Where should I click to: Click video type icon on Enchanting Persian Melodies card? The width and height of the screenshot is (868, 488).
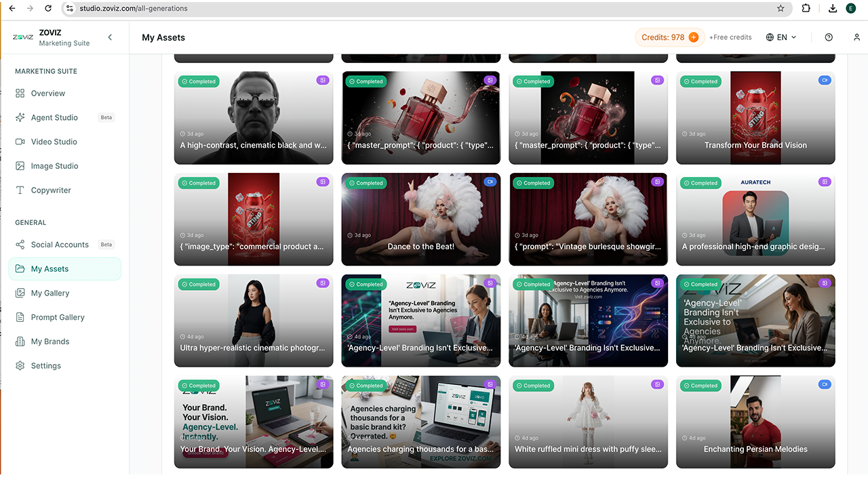[825, 385]
